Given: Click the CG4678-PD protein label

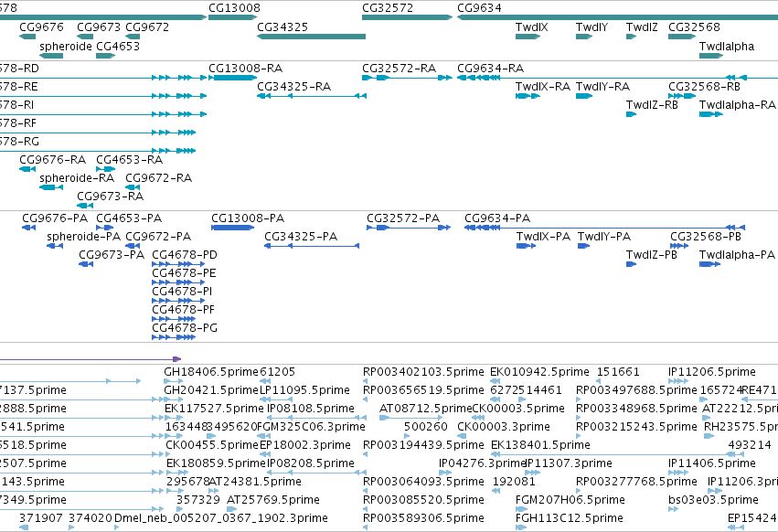Looking at the screenshot, I should pos(185,255).
